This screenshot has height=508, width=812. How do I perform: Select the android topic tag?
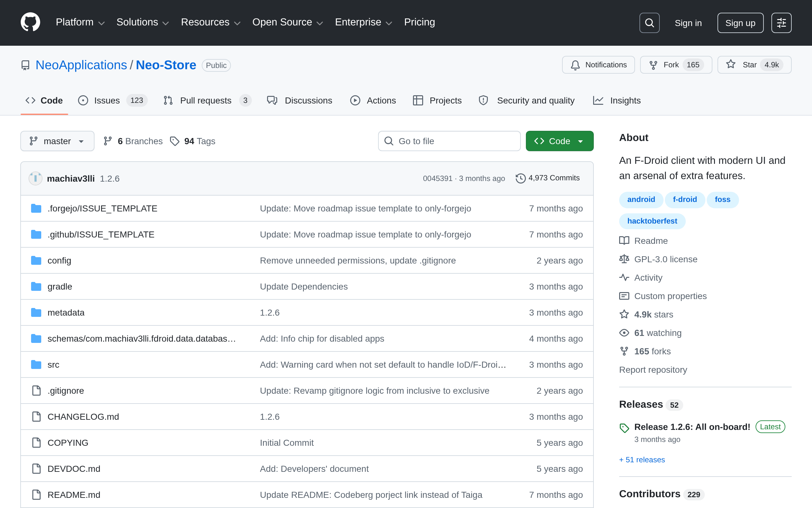click(x=641, y=200)
